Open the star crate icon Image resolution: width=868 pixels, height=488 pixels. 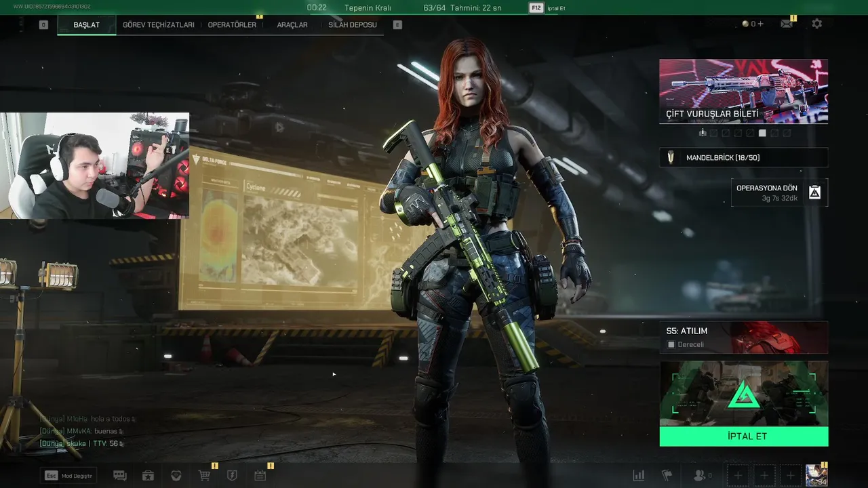148,476
